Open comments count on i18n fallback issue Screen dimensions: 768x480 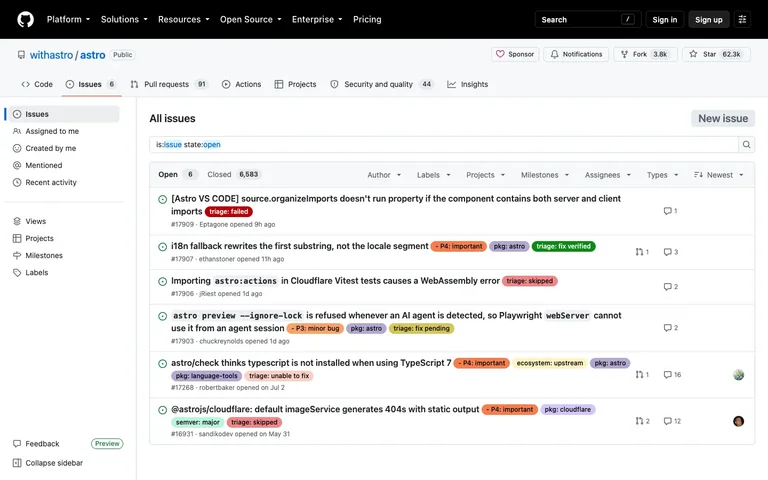[x=671, y=252]
